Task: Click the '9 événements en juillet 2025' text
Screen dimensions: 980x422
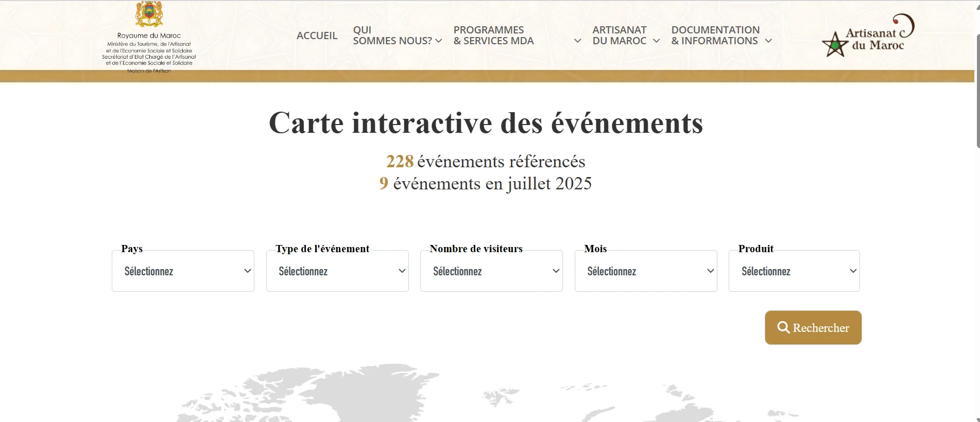Action: pyautogui.click(x=486, y=184)
